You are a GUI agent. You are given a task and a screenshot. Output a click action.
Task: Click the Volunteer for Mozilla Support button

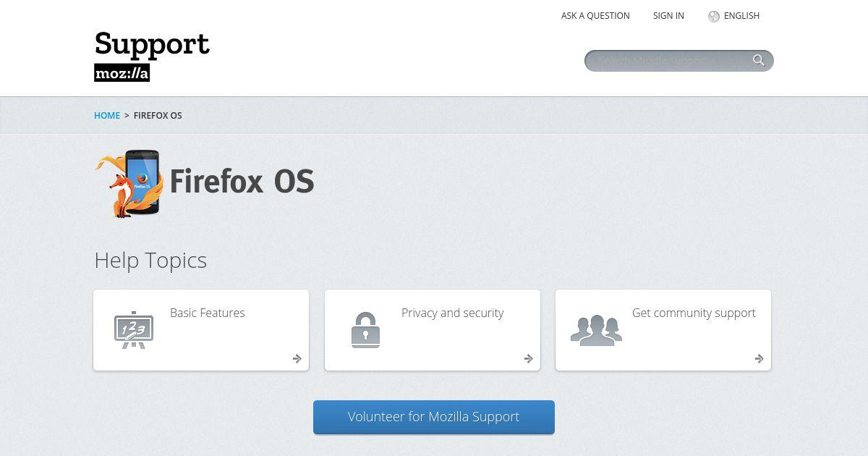point(434,417)
